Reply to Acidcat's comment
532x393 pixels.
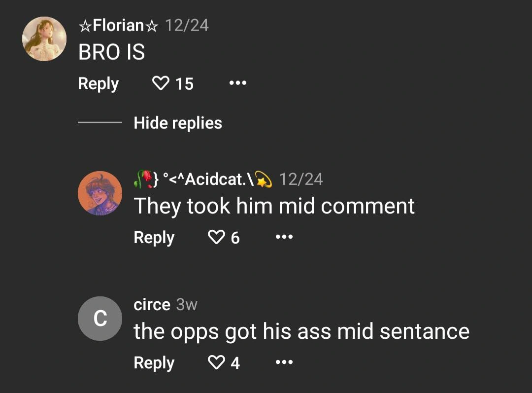(154, 238)
